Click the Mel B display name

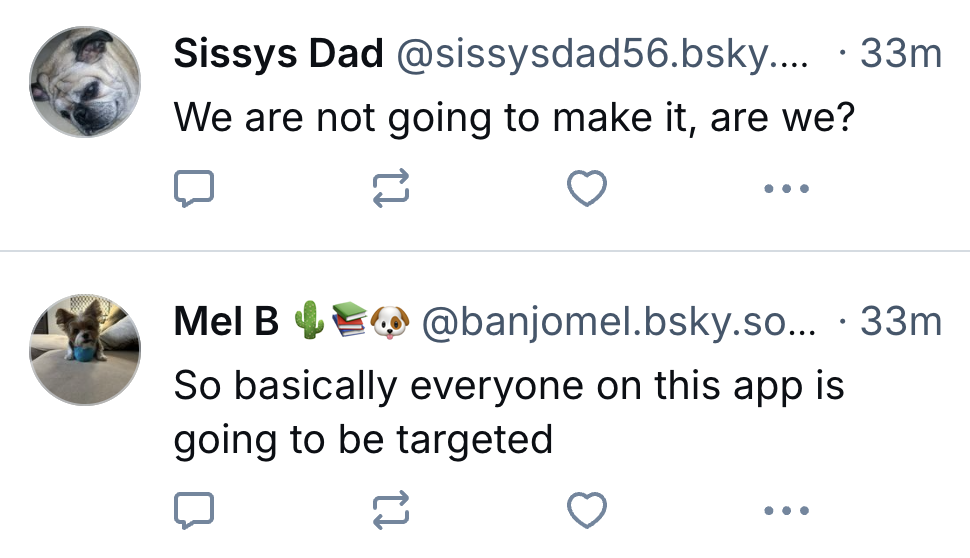(x=226, y=322)
